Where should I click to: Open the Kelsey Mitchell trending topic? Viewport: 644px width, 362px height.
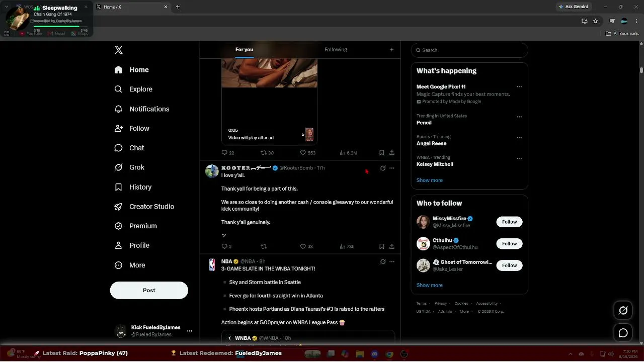click(x=435, y=164)
